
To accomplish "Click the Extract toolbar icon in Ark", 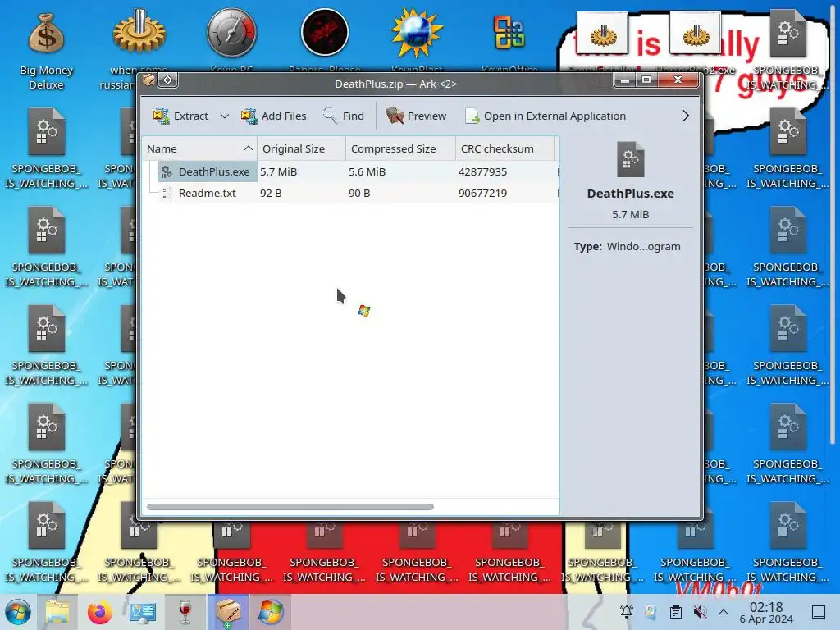I will pyautogui.click(x=162, y=116).
